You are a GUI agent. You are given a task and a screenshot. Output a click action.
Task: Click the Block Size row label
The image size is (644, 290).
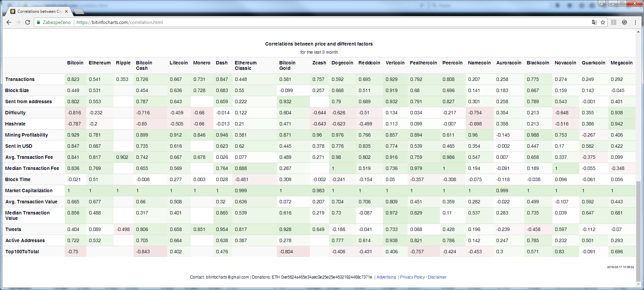point(17,90)
